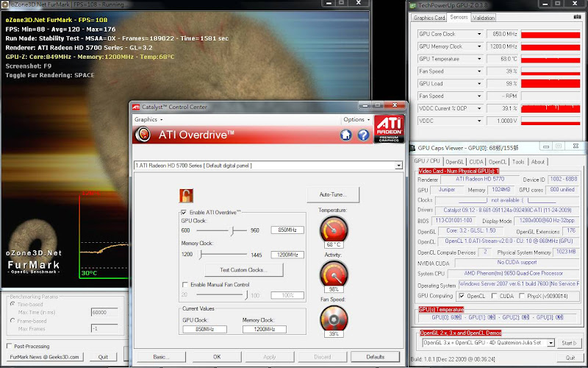Click the Start demo button in GPU Caps Viewer
The height and width of the screenshot is (368, 588).
pos(569,343)
